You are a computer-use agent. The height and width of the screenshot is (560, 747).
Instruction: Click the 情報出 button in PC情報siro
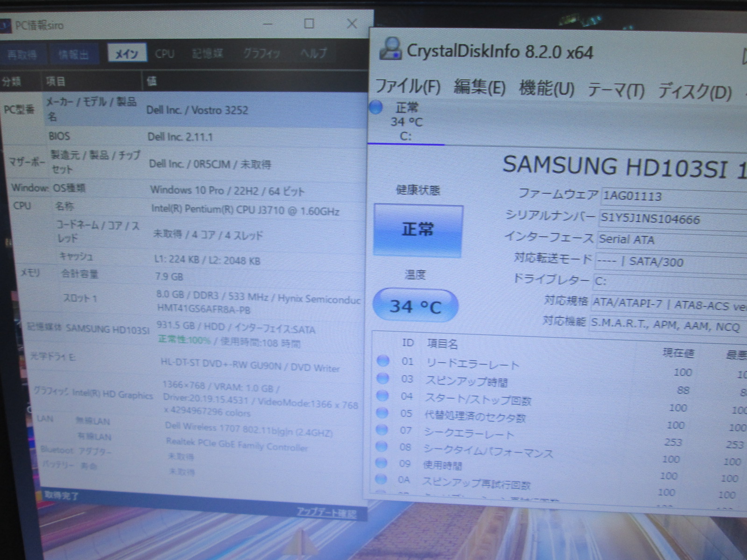74,54
